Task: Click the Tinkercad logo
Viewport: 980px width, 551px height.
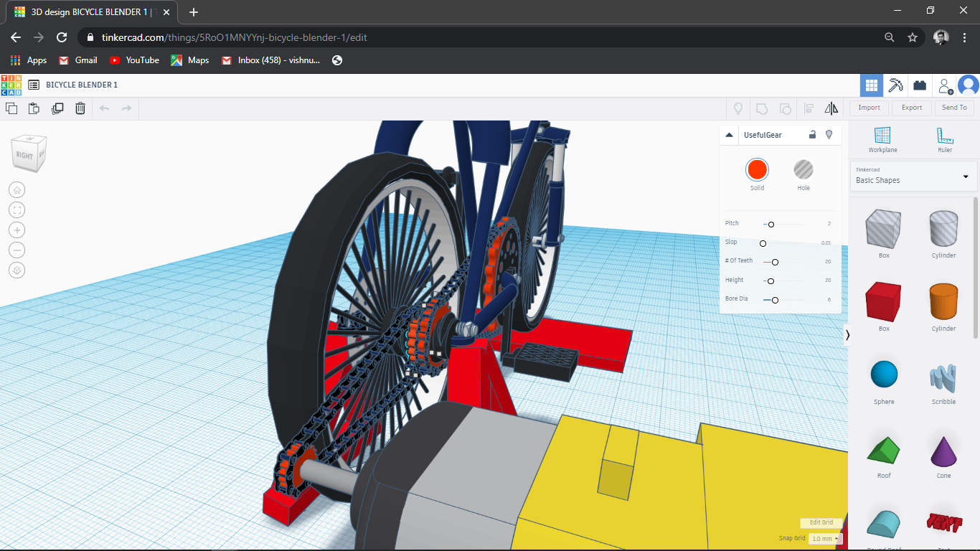Action: coord(11,85)
